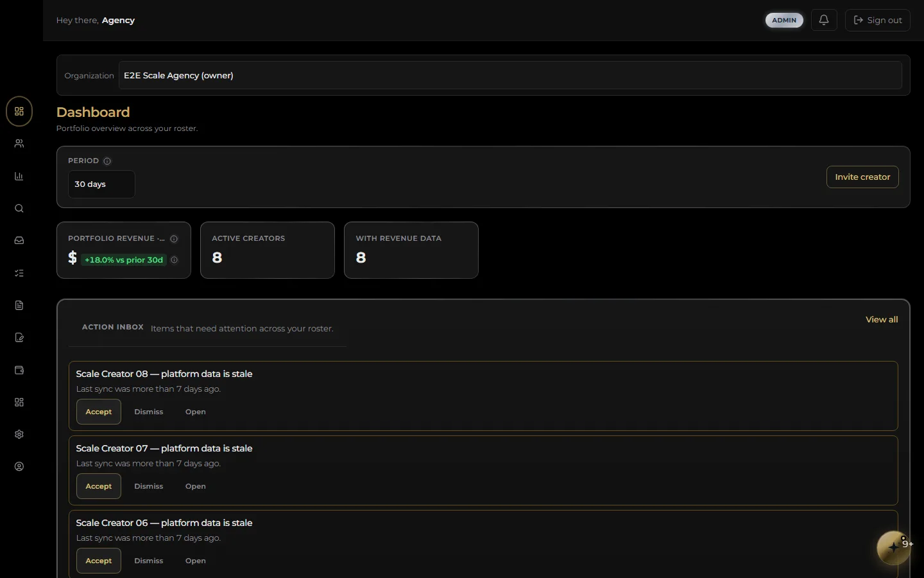Click the Active Creators stat card
This screenshot has width=924, height=578.
(268, 250)
